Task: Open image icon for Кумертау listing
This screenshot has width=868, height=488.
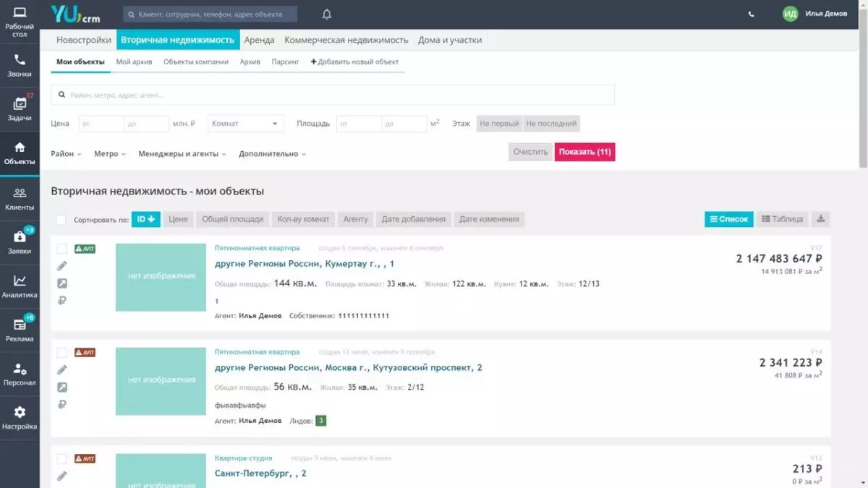Action: point(62,283)
